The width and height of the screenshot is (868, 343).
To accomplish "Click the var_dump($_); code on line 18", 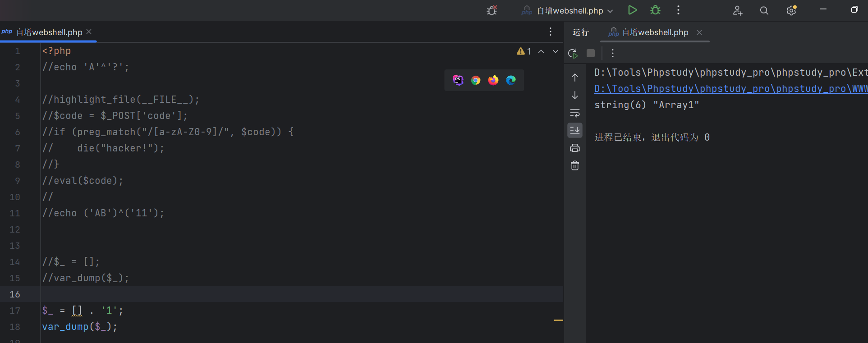I will [x=80, y=327].
